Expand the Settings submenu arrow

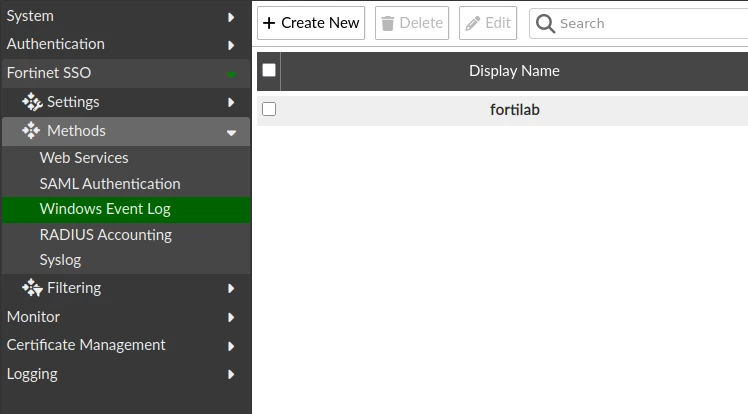click(x=231, y=103)
